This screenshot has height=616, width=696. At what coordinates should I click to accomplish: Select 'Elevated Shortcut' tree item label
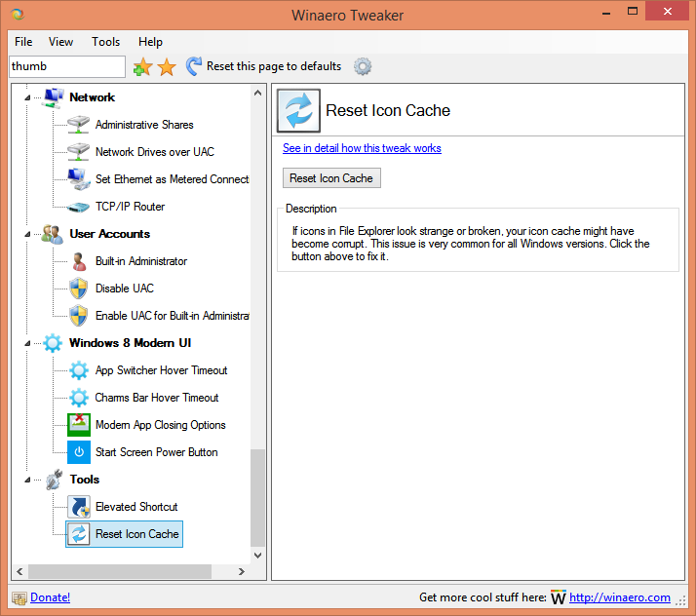(x=136, y=507)
